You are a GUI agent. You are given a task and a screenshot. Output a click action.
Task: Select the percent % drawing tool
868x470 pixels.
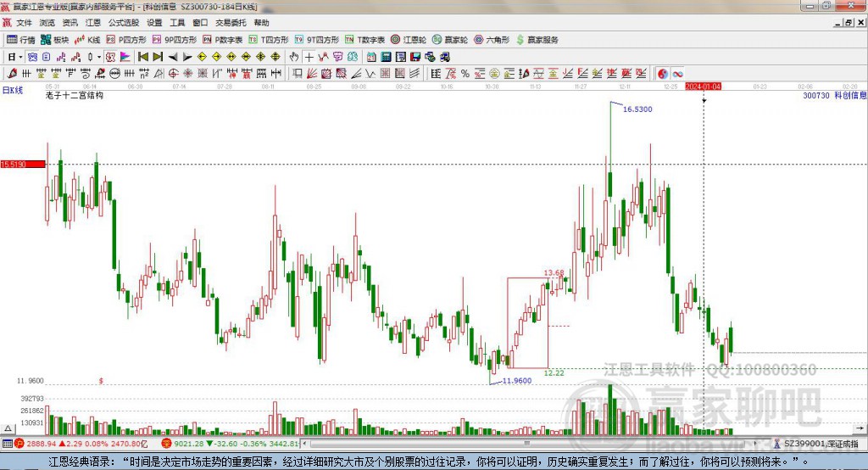[465, 73]
